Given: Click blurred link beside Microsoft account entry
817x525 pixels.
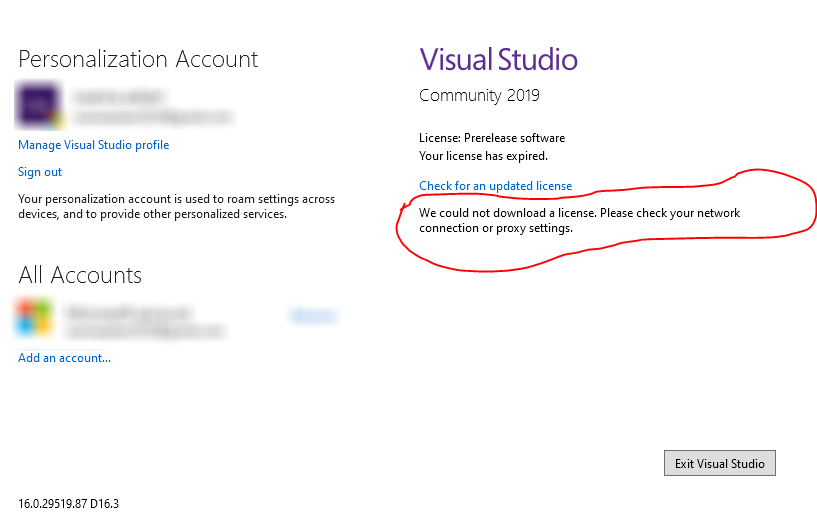Looking at the screenshot, I should [x=313, y=316].
